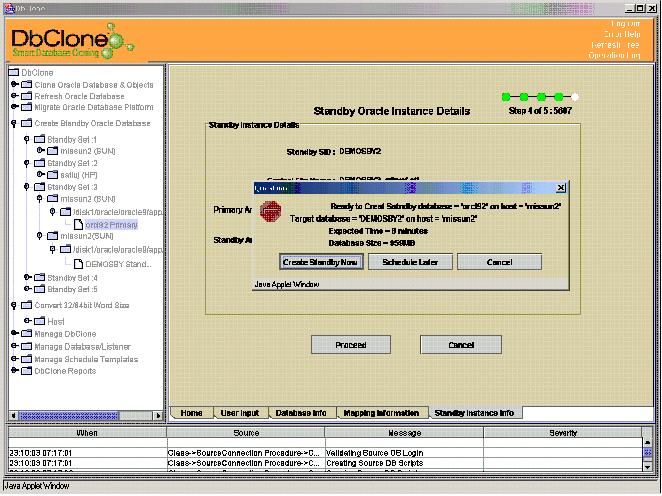662x496 pixels.
Task: Open the Database Info tab
Action: (301, 413)
